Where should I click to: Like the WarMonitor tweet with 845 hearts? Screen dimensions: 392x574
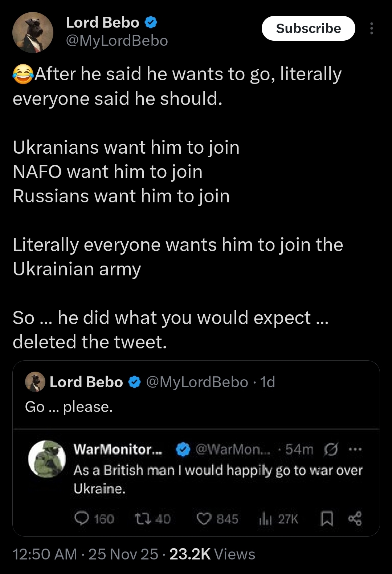click(204, 518)
